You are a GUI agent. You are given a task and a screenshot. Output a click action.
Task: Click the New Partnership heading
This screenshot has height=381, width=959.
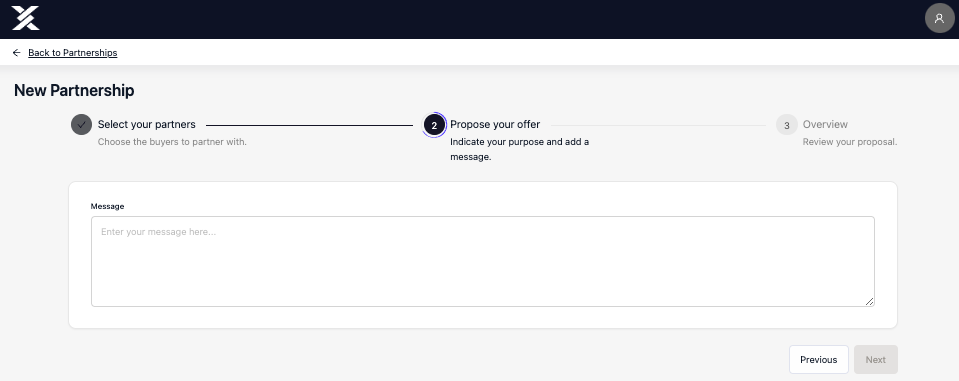click(74, 91)
